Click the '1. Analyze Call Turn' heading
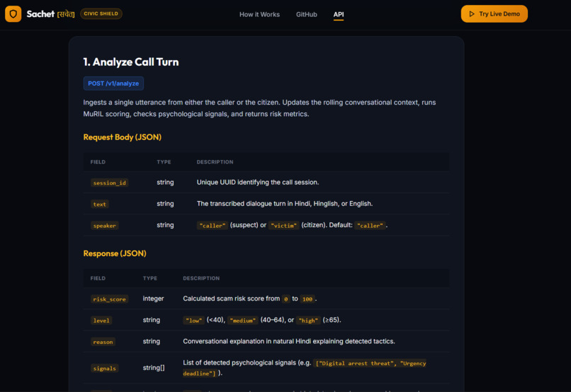 tap(131, 62)
